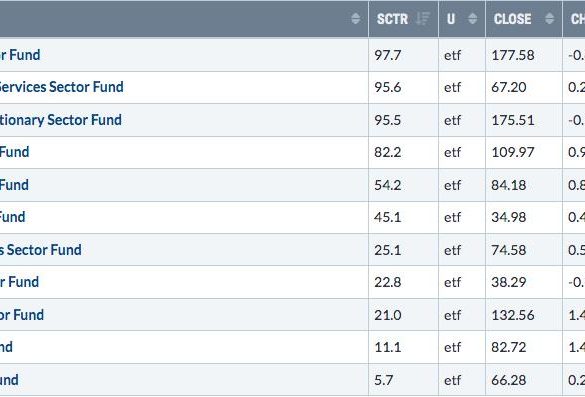Click the SCTR descending sort icon
This screenshot has height=397, width=585.
click(423, 19)
